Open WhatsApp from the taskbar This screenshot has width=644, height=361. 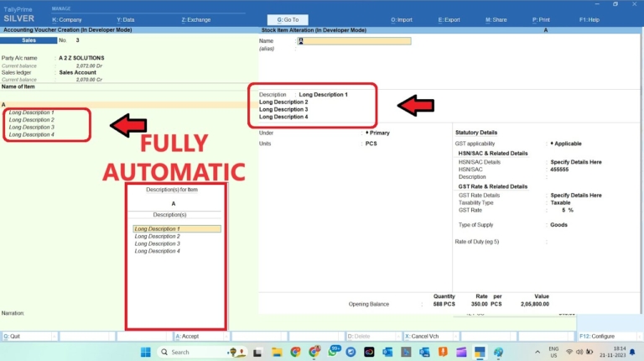click(x=332, y=352)
